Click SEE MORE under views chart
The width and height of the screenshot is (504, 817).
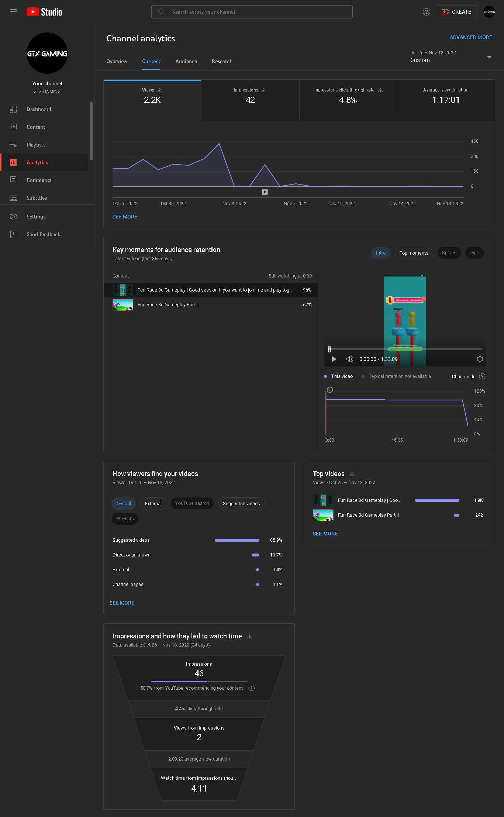pos(125,217)
